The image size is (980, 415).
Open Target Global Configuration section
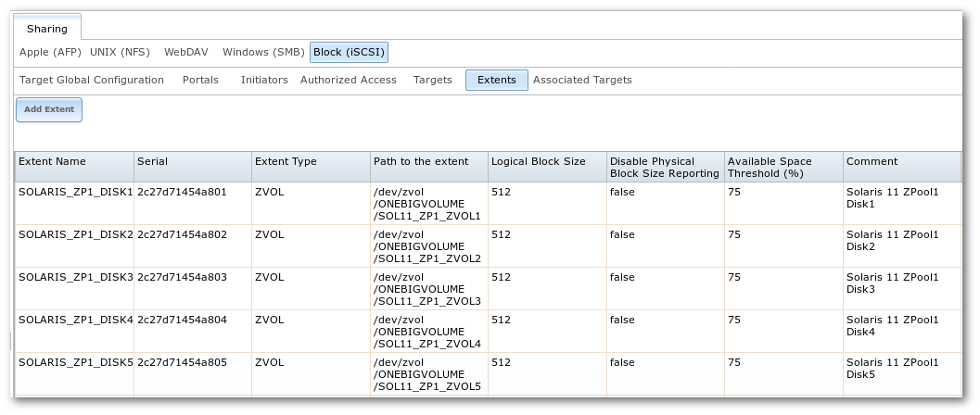tap(92, 81)
